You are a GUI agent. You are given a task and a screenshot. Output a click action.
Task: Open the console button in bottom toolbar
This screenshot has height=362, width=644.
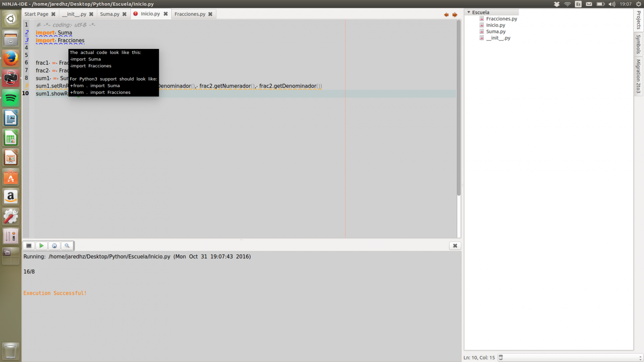pyautogui.click(x=29, y=246)
